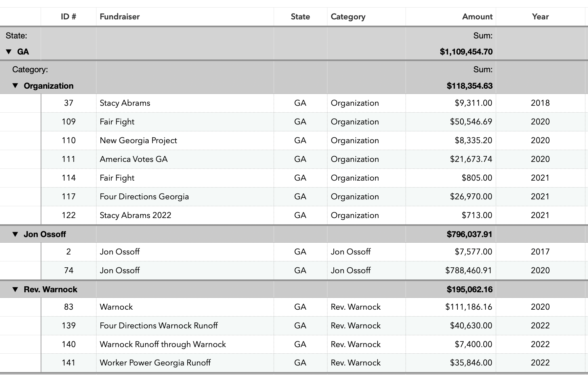
Task: Select the State column header
Action: (x=300, y=17)
